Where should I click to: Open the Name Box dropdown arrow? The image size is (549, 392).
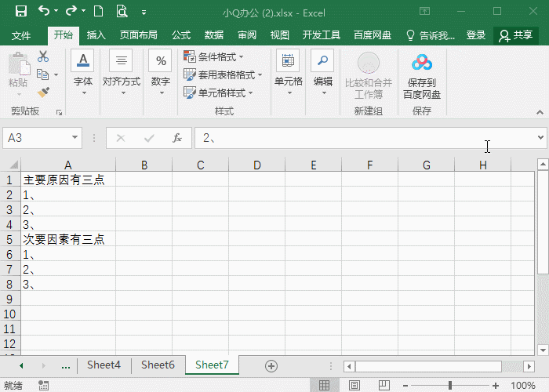[75, 137]
